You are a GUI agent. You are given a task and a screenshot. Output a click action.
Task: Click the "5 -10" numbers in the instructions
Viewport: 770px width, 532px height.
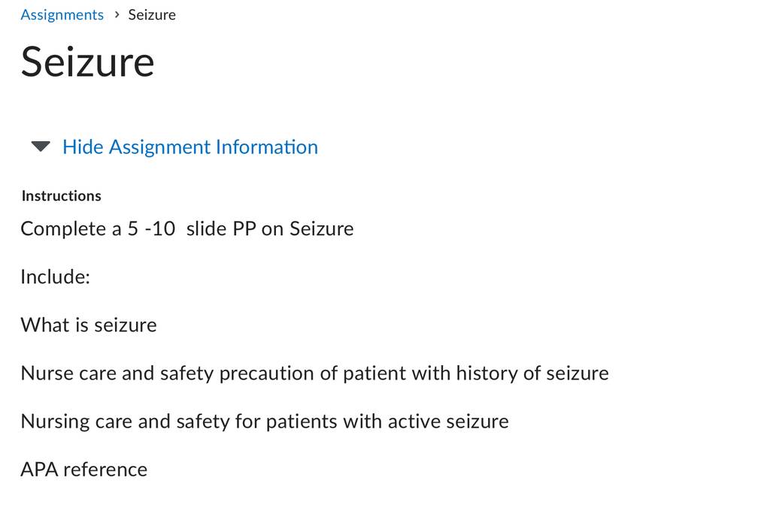pyautogui.click(x=151, y=228)
